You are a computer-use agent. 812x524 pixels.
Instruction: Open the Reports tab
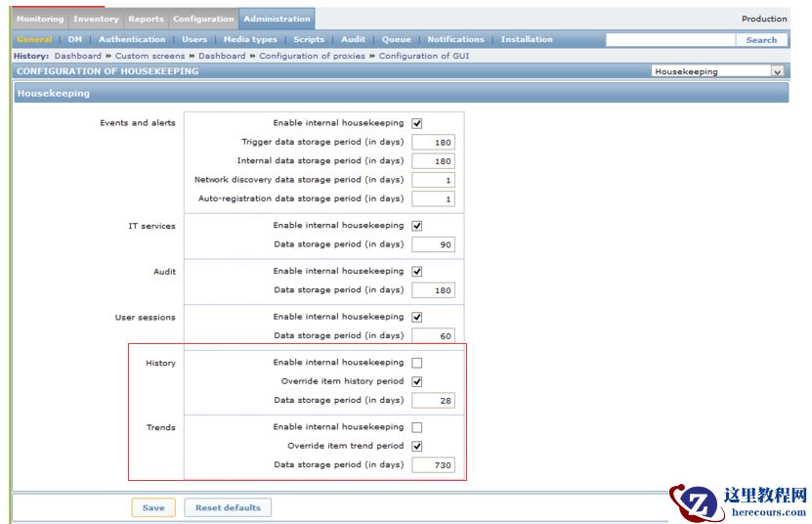(146, 20)
